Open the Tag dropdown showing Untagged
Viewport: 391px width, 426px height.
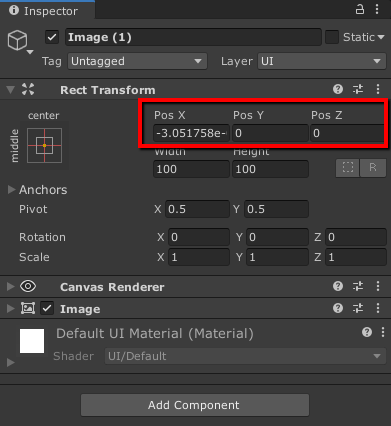[x=137, y=61]
